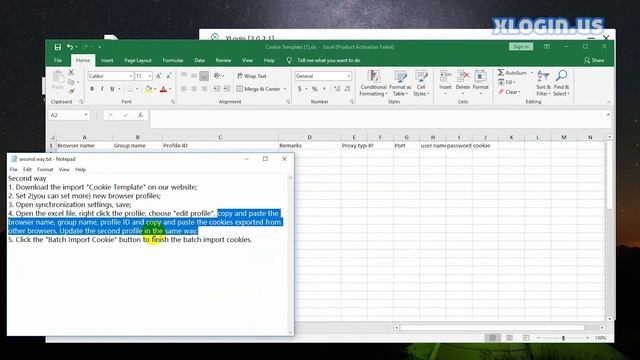Switch to Page Break Preview in status bar

(526, 338)
